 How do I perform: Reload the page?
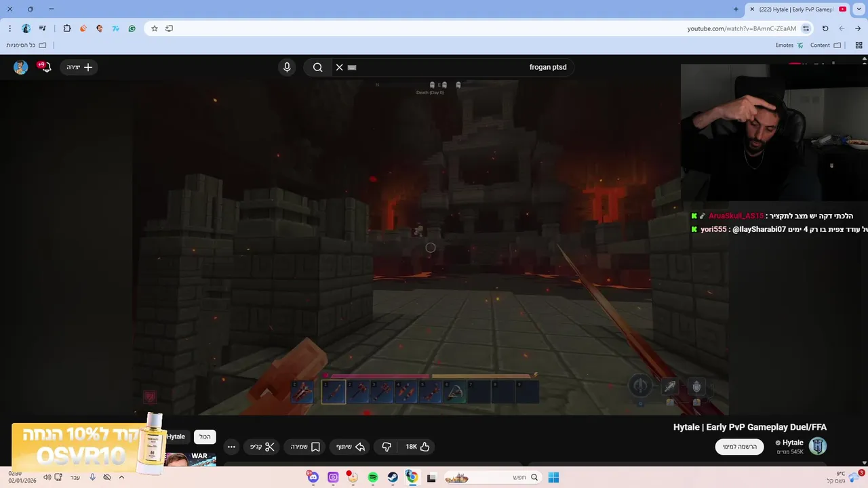click(x=825, y=28)
